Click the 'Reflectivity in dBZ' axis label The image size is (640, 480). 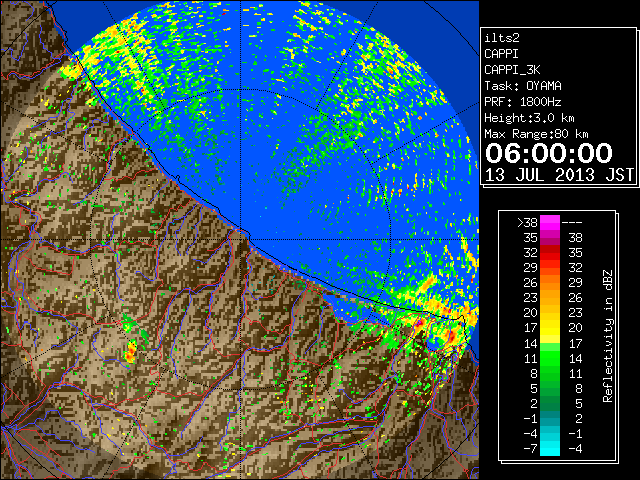coord(608,336)
